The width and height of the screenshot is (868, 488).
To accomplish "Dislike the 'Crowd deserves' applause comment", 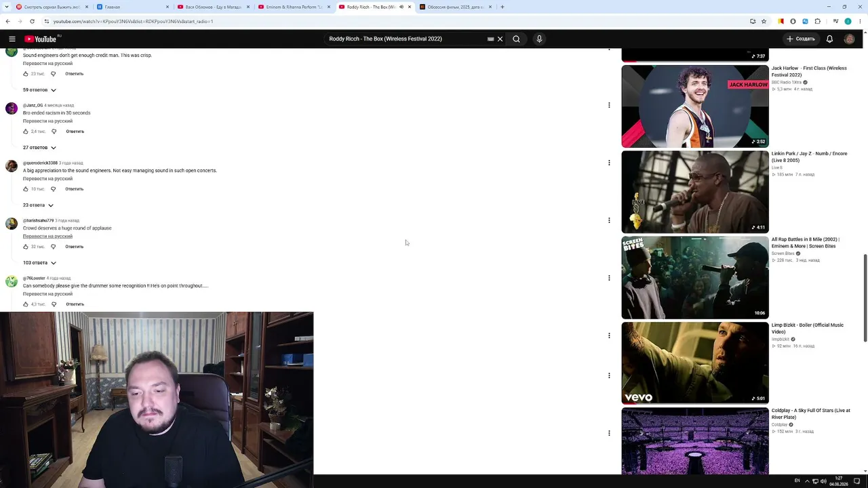I will click(x=53, y=247).
